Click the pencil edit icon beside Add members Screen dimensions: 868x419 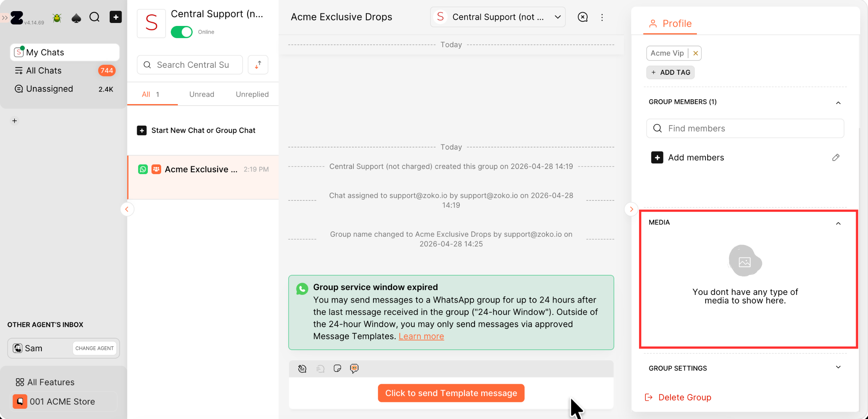click(x=835, y=157)
